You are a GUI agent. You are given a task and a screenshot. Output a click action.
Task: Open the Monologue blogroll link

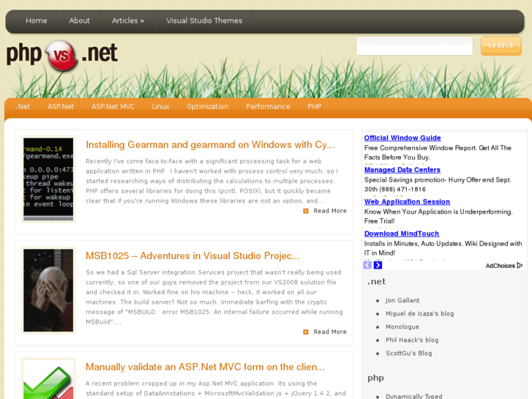tap(402, 327)
